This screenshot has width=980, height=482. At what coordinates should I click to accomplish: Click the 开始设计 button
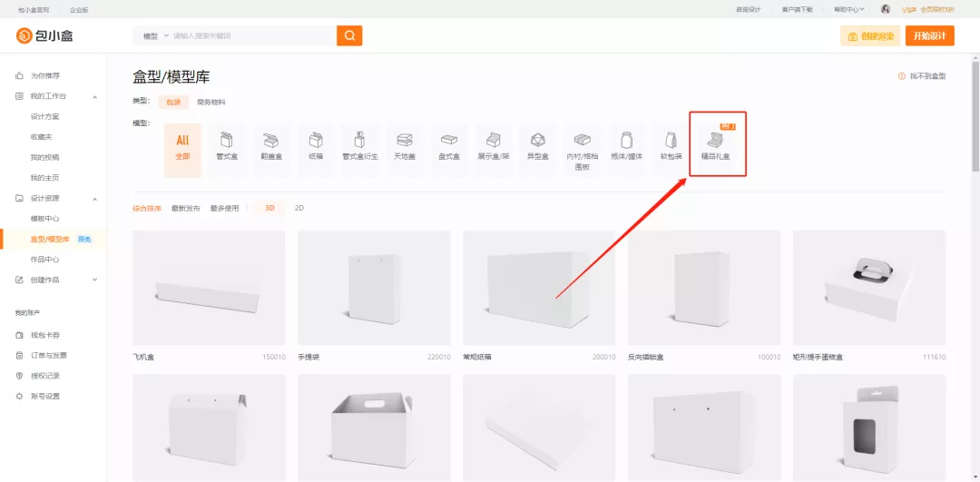[929, 35]
